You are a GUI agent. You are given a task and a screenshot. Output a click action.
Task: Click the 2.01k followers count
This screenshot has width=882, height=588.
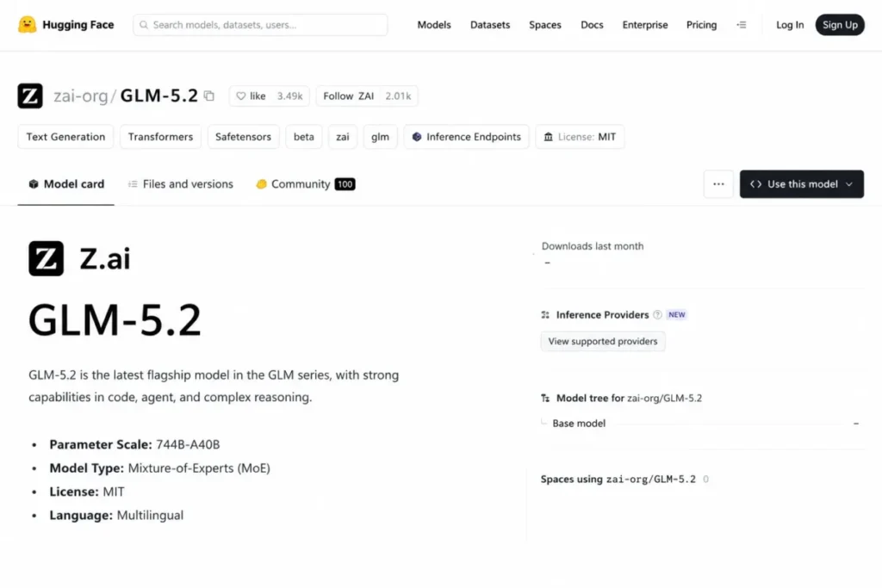click(398, 96)
